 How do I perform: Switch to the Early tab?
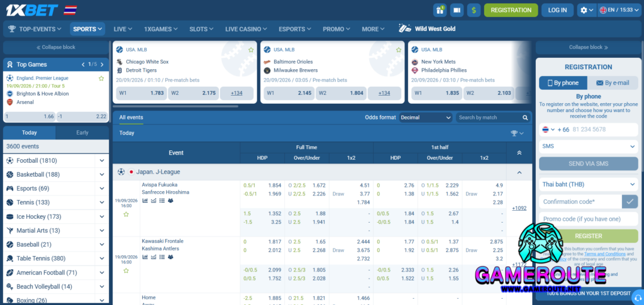pos(82,133)
